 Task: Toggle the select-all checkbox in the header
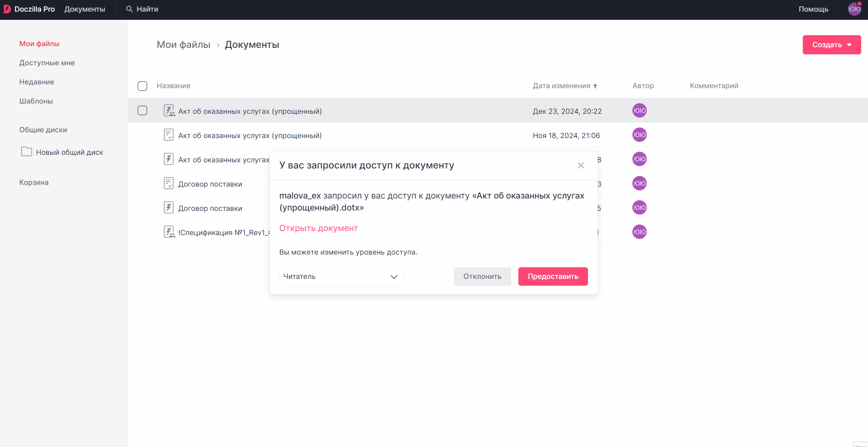(x=142, y=86)
